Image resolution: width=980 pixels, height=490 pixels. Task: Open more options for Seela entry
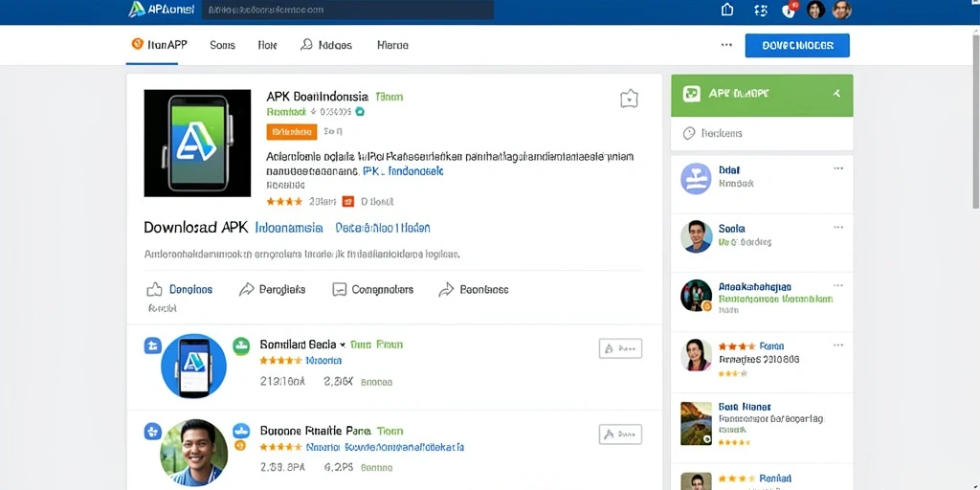click(x=838, y=228)
